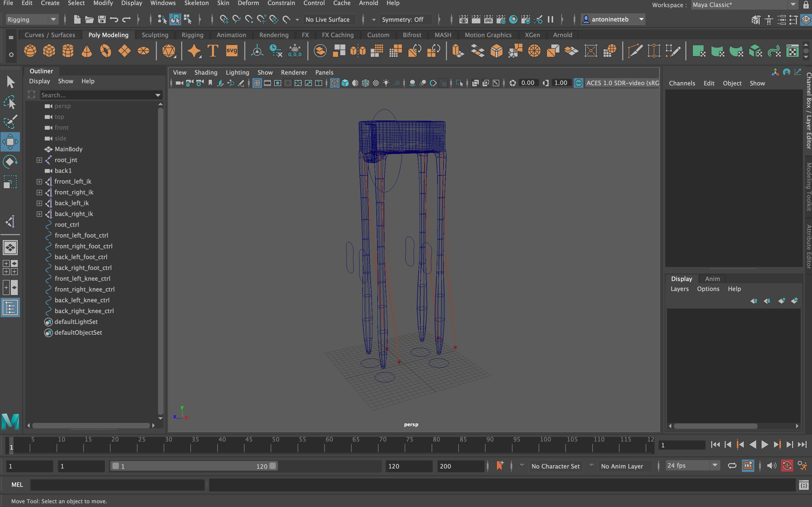Expand the root_jnt hierarchy
The width and height of the screenshot is (812, 507).
[39, 160]
